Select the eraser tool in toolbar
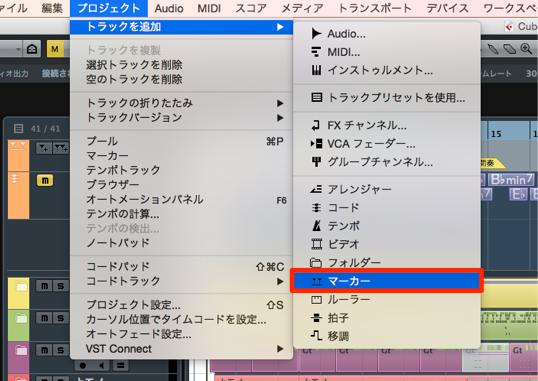The height and width of the screenshot is (381, 538). 509,49
